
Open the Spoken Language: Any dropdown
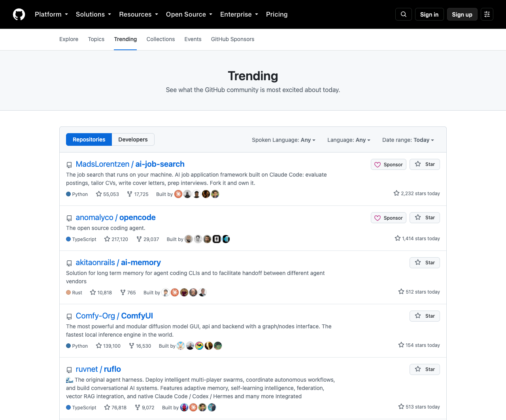tap(283, 140)
